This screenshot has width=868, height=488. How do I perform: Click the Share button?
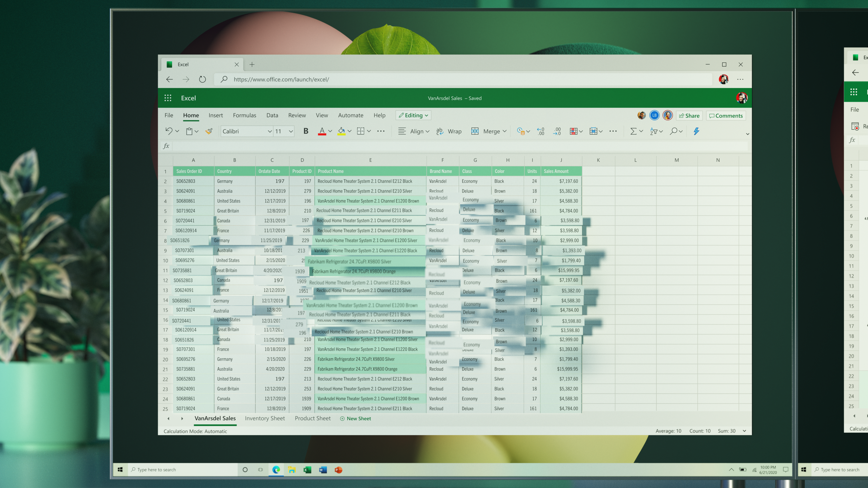689,116
